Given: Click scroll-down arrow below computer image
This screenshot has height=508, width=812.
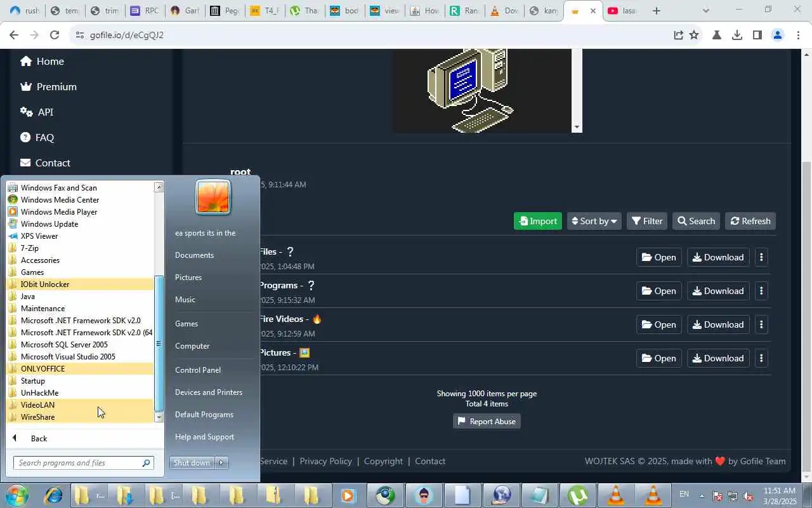Looking at the screenshot, I should pyautogui.click(x=576, y=127).
